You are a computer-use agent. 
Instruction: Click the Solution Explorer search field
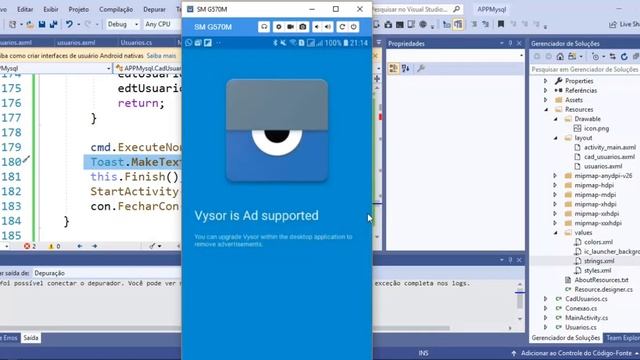pos(584,69)
